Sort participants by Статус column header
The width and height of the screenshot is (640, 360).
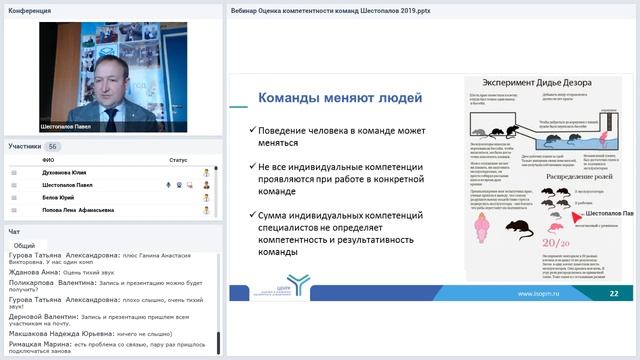point(178,160)
